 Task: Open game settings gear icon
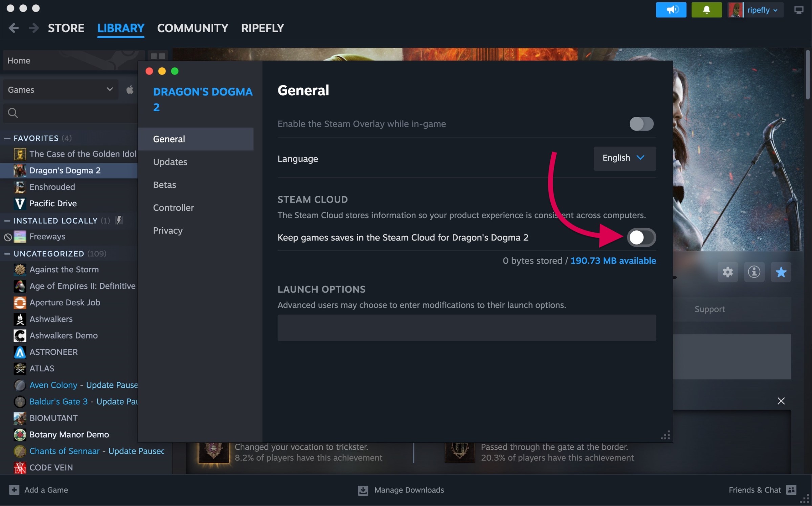click(x=727, y=272)
